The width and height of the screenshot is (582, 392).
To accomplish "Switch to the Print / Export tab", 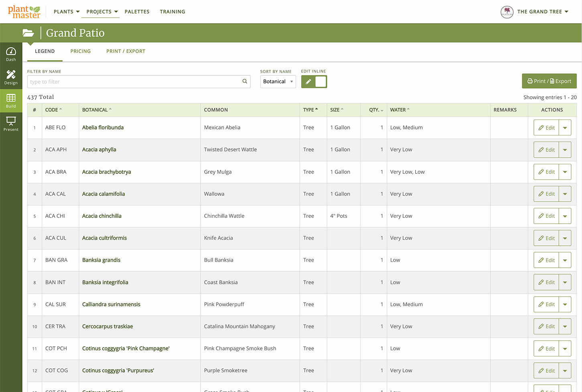I will pos(126,51).
